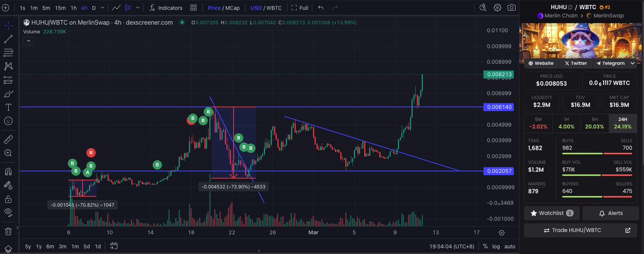Screen dimensions: 644x254
Task: Select the 1m timeframe
Action: point(34,8)
